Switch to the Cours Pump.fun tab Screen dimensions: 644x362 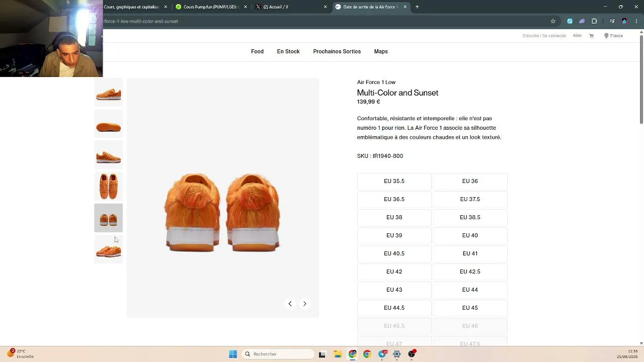coord(210,7)
